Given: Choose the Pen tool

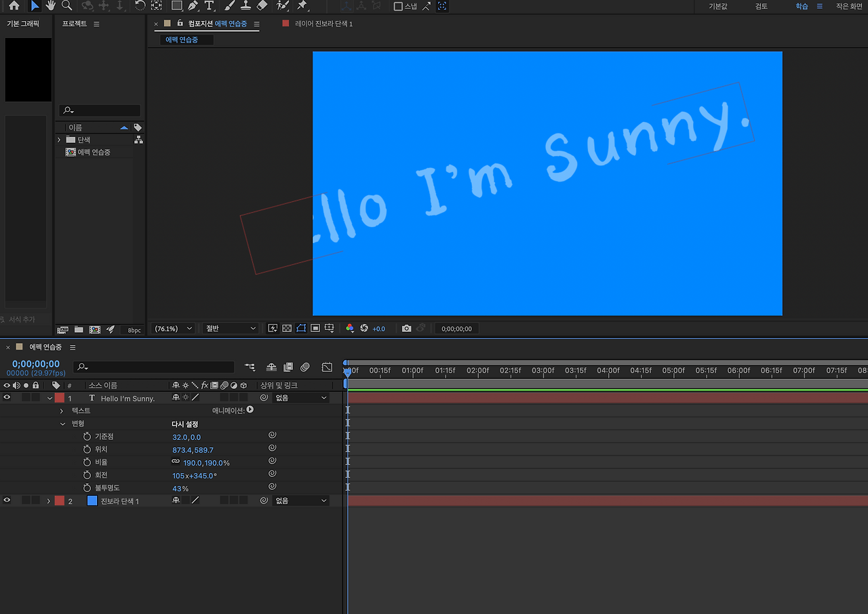Looking at the screenshot, I should tap(193, 6).
